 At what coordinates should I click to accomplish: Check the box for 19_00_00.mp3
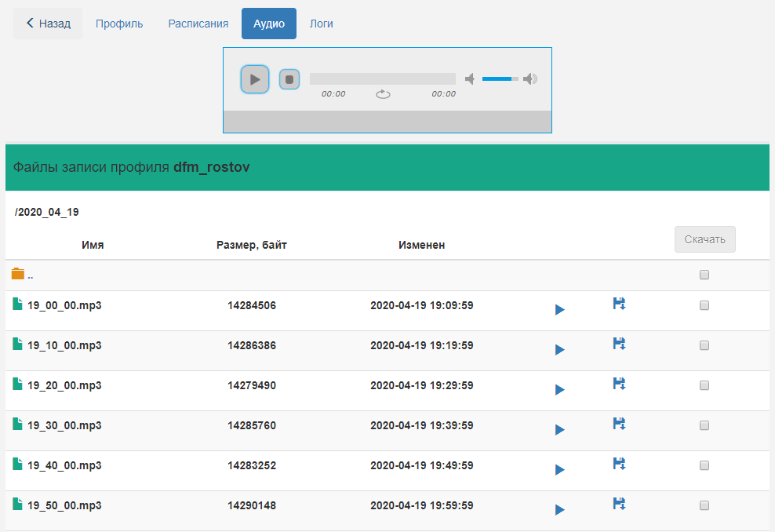(x=704, y=305)
